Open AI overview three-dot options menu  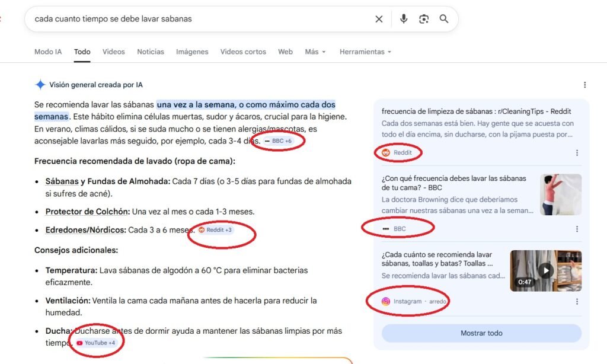[584, 85]
